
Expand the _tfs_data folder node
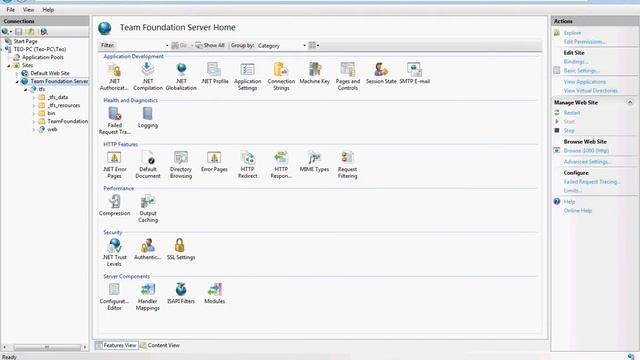33,97
